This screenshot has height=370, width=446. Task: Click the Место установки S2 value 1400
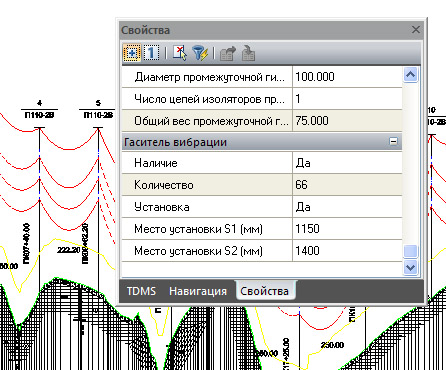(347, 251)
